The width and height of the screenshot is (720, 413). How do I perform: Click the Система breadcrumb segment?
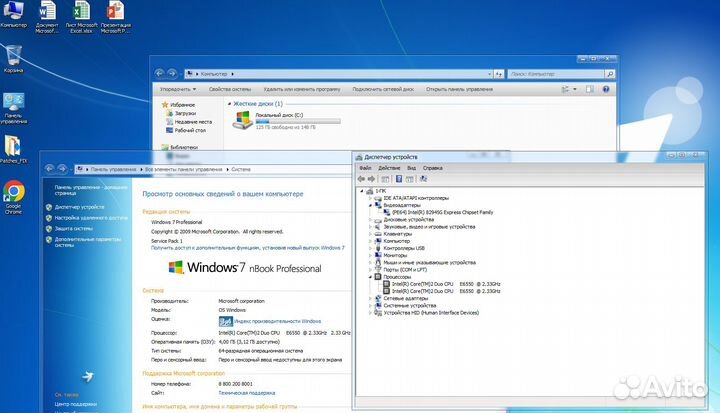coord(241,170)
